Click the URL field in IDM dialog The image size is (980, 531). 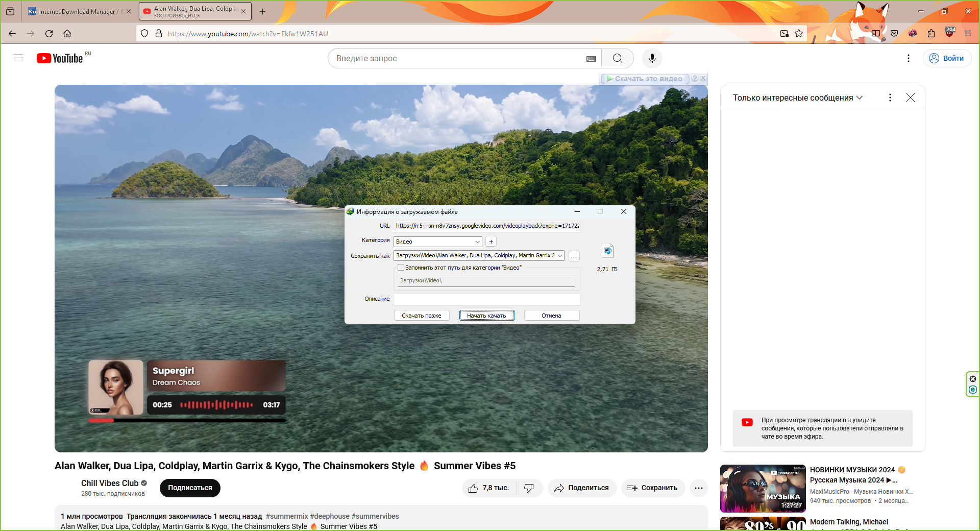click(x=487, y=226)
